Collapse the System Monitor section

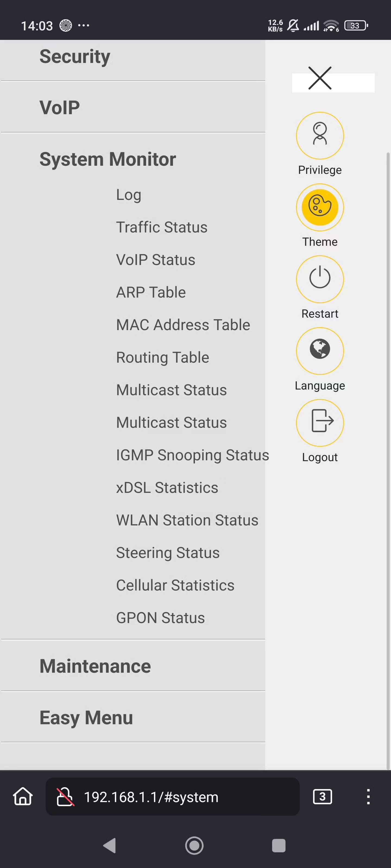click(108, 159)
